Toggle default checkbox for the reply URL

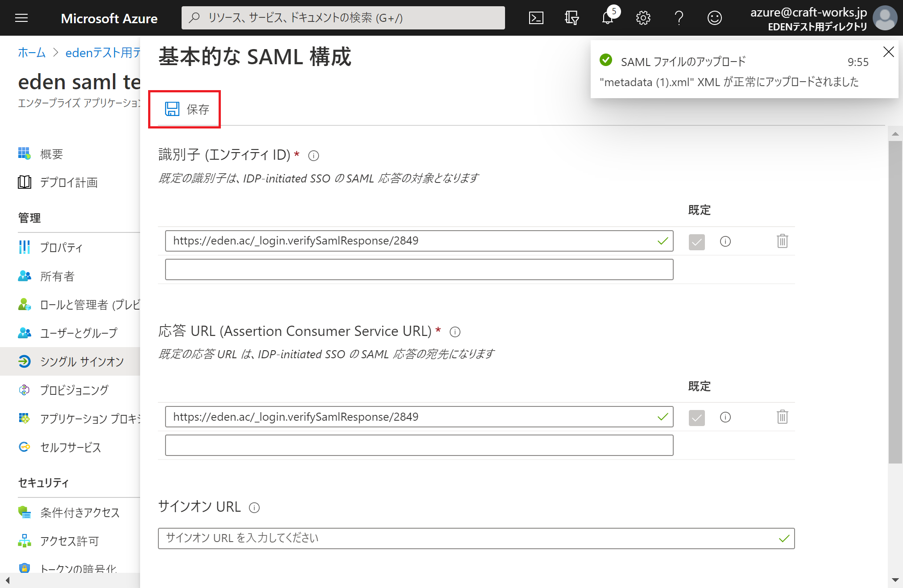click(x=696, y=418)
